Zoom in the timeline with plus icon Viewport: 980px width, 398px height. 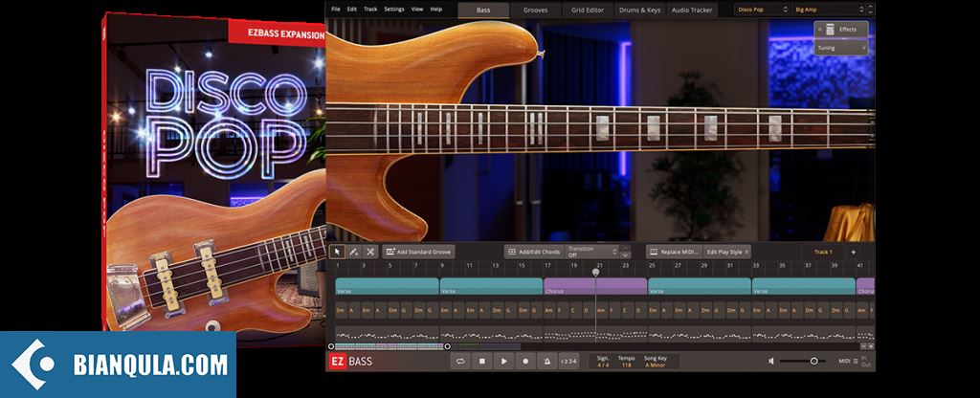(x=871, y=346)
